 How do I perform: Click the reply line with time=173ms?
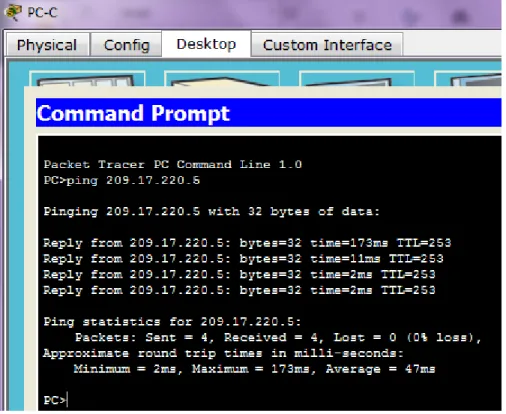(247, 243)
